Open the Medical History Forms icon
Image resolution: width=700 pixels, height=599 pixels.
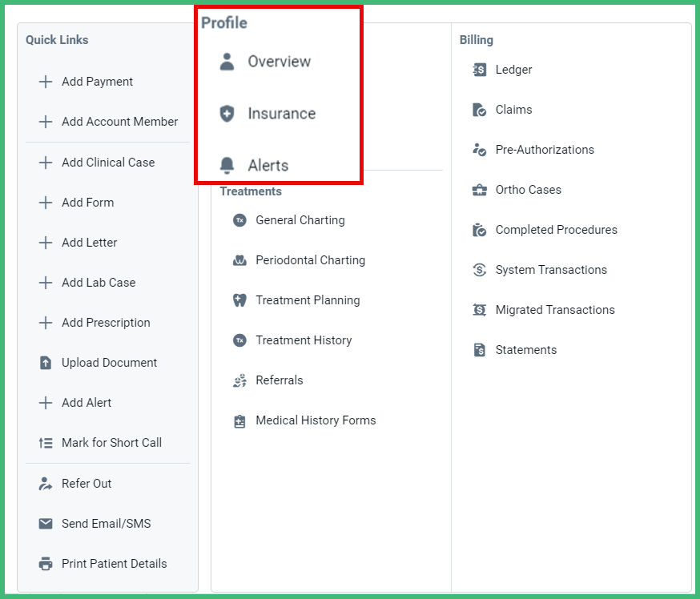(x=239, y=420)
